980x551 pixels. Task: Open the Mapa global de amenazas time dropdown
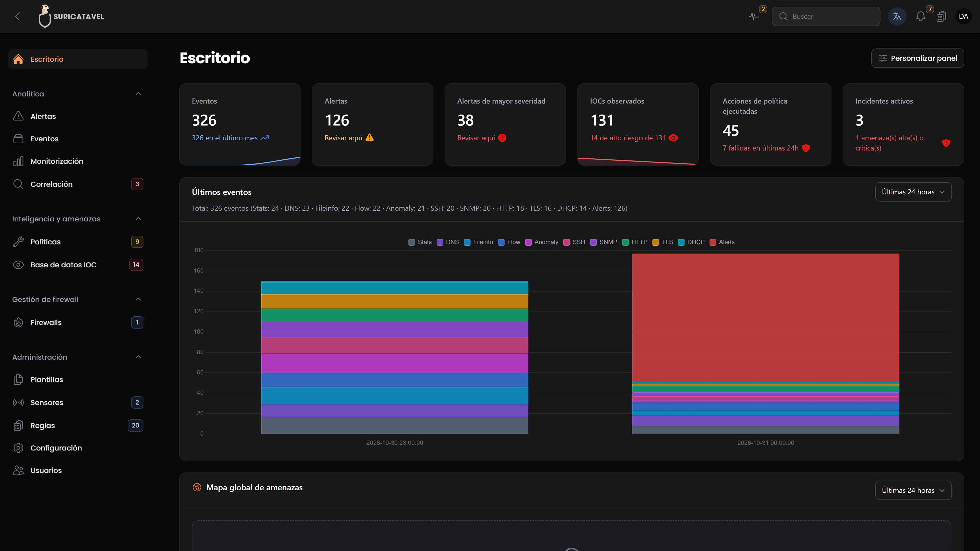pyautogui.click(x=913, y=490)
